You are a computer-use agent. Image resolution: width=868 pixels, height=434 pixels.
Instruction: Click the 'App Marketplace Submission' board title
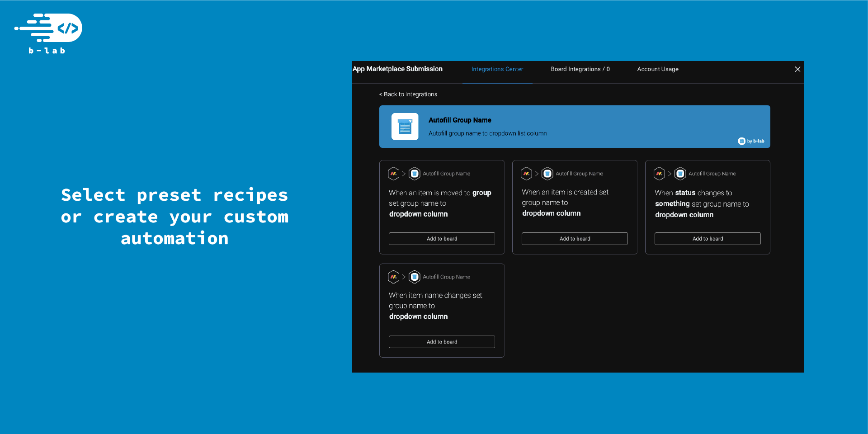point(397,69)
